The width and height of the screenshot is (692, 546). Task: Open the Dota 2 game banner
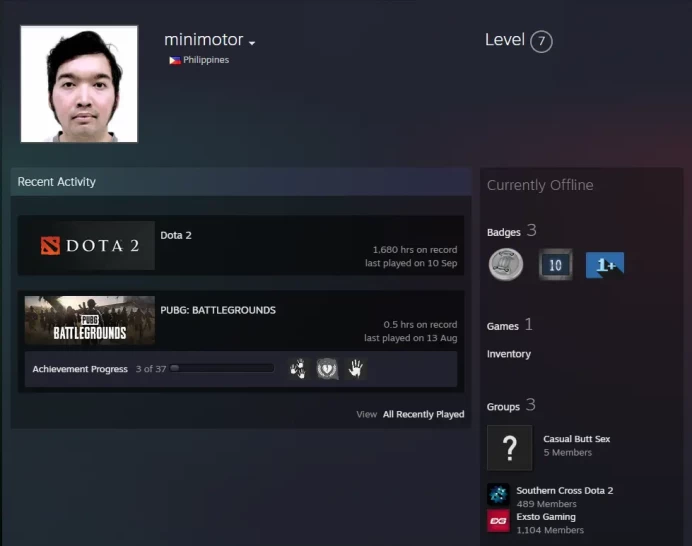click(90, 245)
